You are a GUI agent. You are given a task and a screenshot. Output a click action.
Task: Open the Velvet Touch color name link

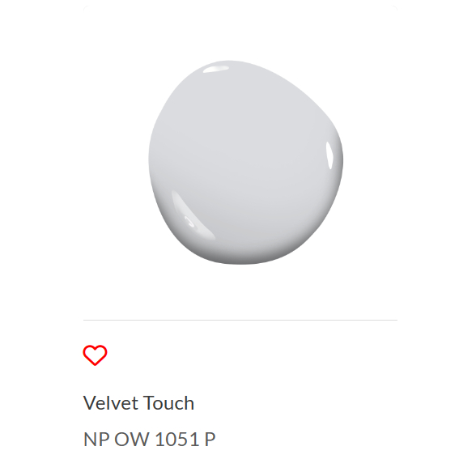point(138,403)
